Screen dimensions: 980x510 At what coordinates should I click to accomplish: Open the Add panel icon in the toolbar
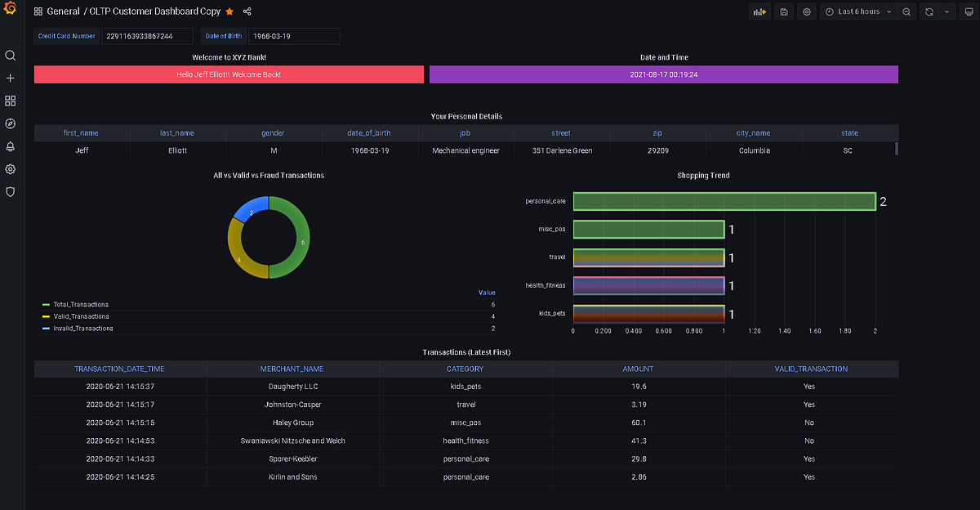point(759,11)
